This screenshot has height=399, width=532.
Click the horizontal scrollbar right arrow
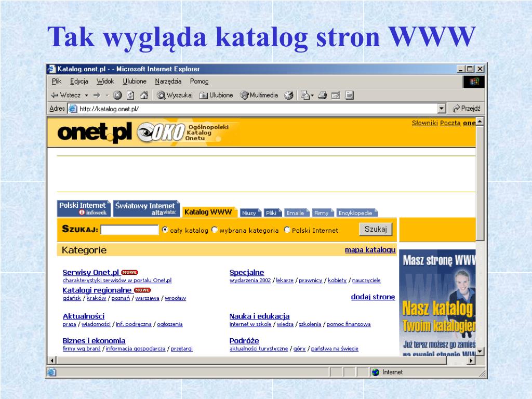pyautogui.click(x=471, y=361)
